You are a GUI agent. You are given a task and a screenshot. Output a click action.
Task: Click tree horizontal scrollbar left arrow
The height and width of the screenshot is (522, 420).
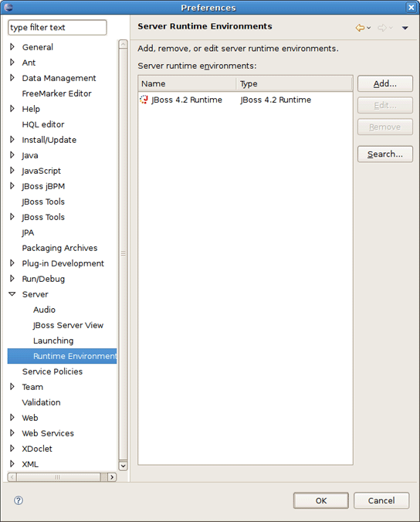pos(12,477)
